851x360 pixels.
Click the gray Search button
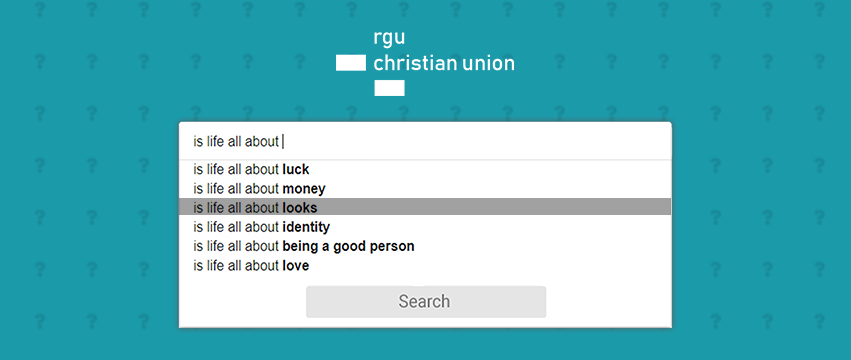(426, 301)
